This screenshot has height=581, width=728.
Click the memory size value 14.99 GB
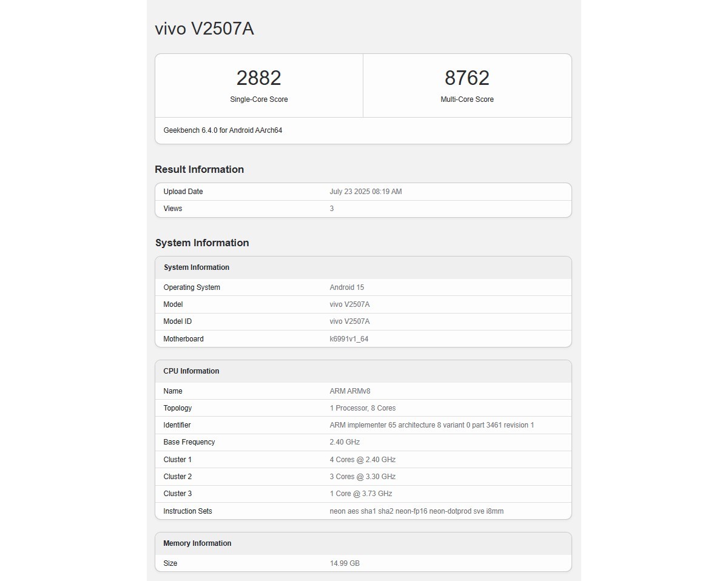(x=345, y=563)
